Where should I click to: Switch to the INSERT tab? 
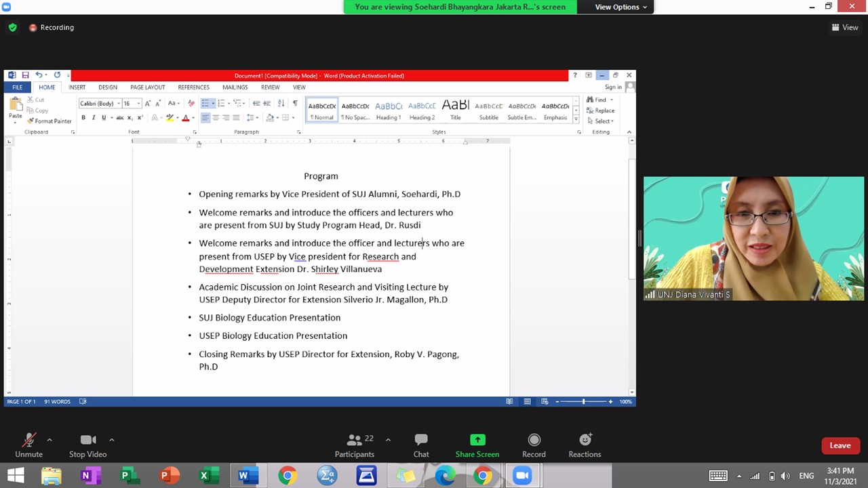point(77,87)
